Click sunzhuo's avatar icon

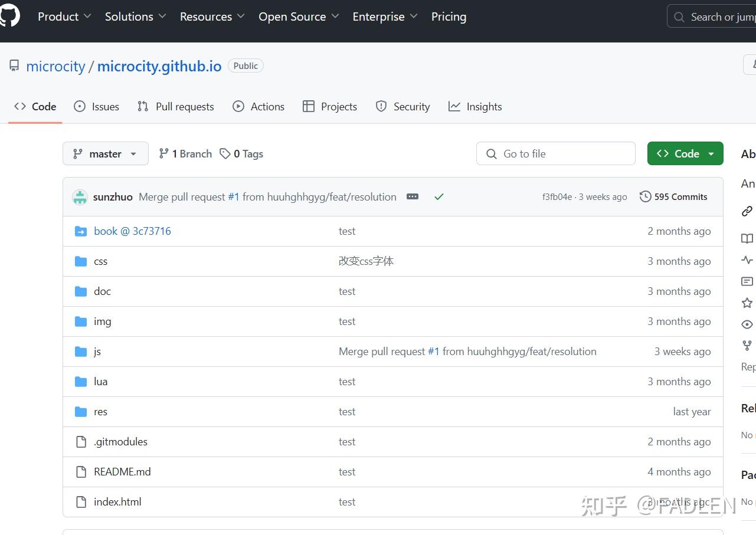pos(80,197)
